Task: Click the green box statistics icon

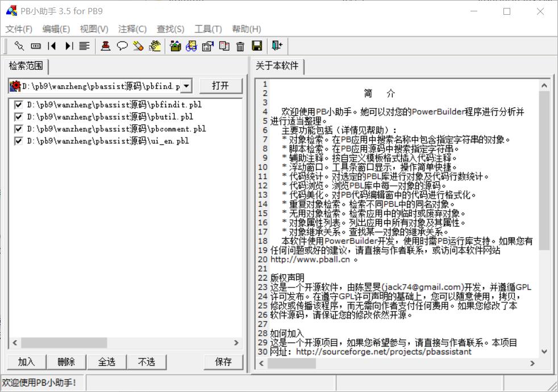Action: [x=175, y=46]
